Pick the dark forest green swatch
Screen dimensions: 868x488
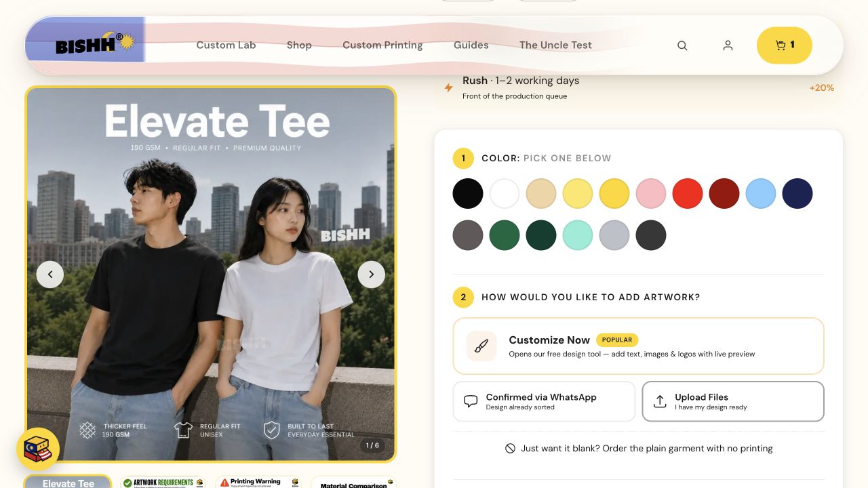[x=541, y=235]
